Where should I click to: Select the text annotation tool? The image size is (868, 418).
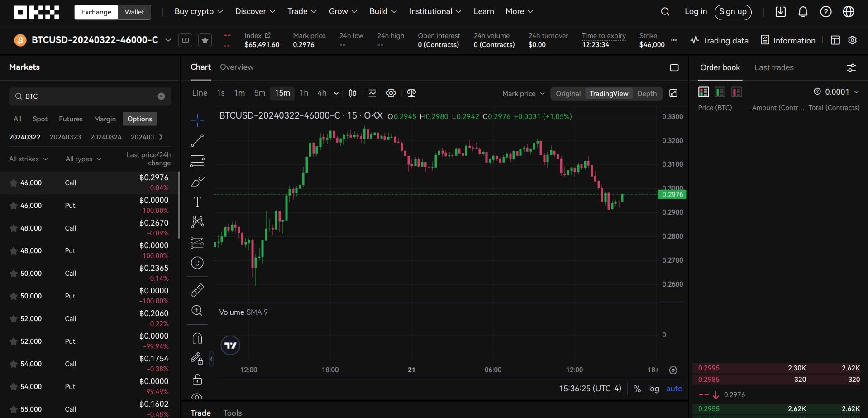click(x=197, y=202)
